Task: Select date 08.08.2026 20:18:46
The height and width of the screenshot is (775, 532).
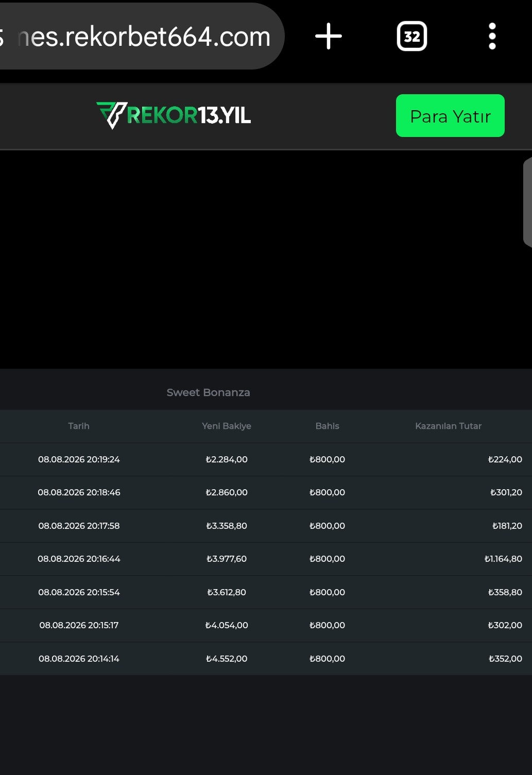Action: point(79,492)
